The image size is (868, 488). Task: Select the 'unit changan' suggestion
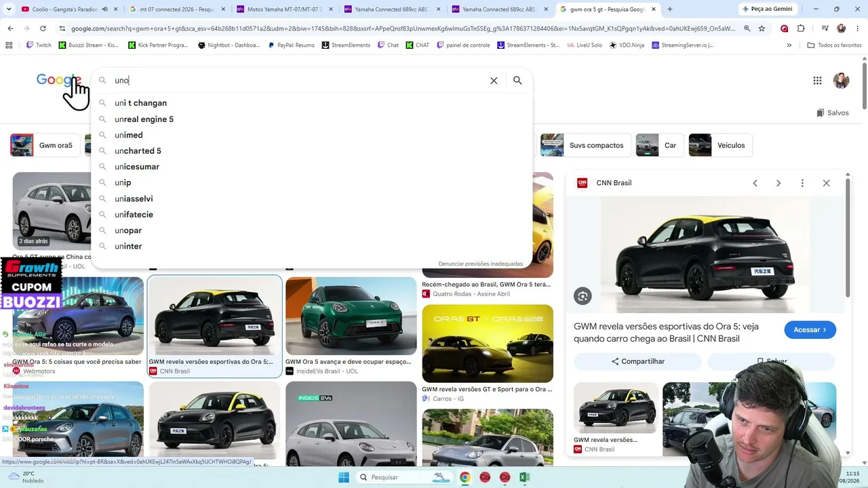(x=312, y=103)
